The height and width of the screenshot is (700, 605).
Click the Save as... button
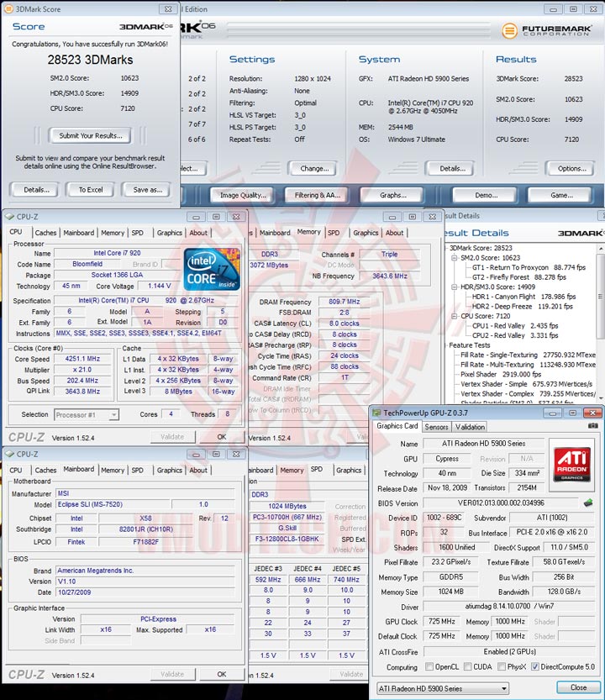[x=147, y=190]
